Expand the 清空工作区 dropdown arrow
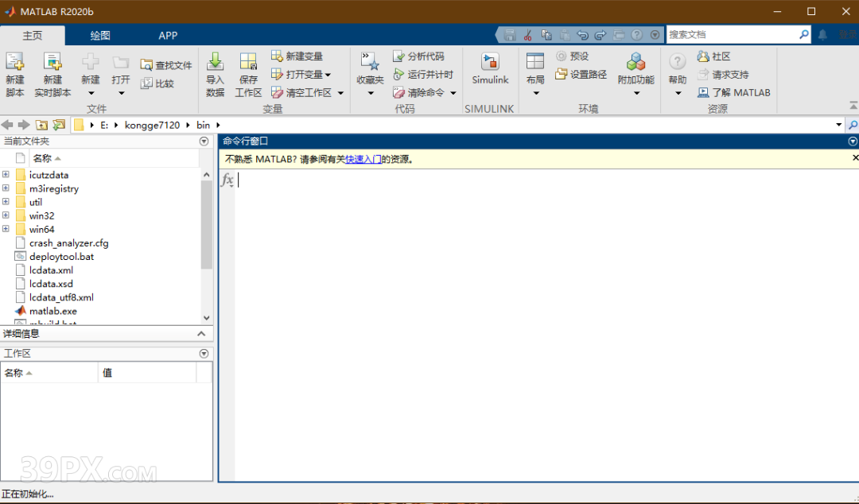 340,92
